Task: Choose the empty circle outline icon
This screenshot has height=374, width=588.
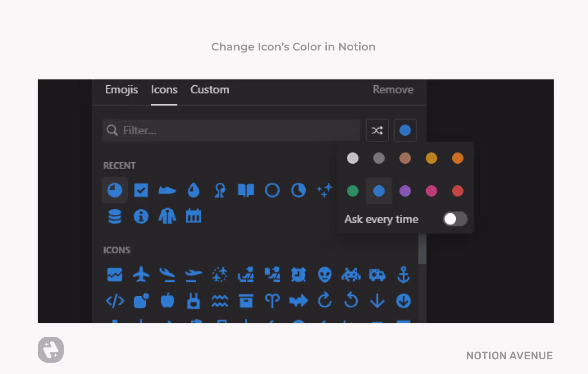Action: [x=272, y=190]
